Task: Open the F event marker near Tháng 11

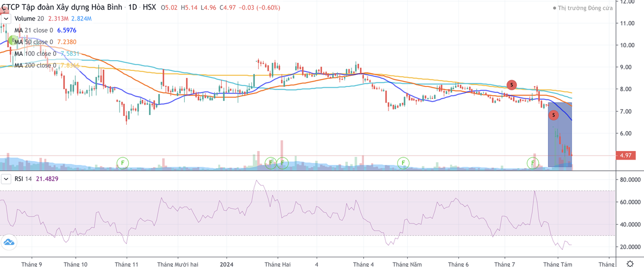Action: pos(123,162)
